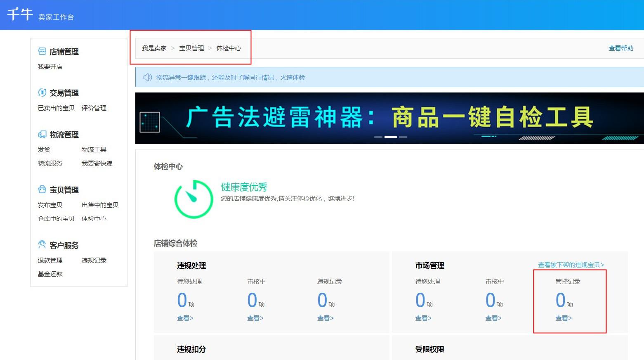Click the 交易管理 section heading
The width and height of the screenshot is (644, 360).
(x=64, y=93)
